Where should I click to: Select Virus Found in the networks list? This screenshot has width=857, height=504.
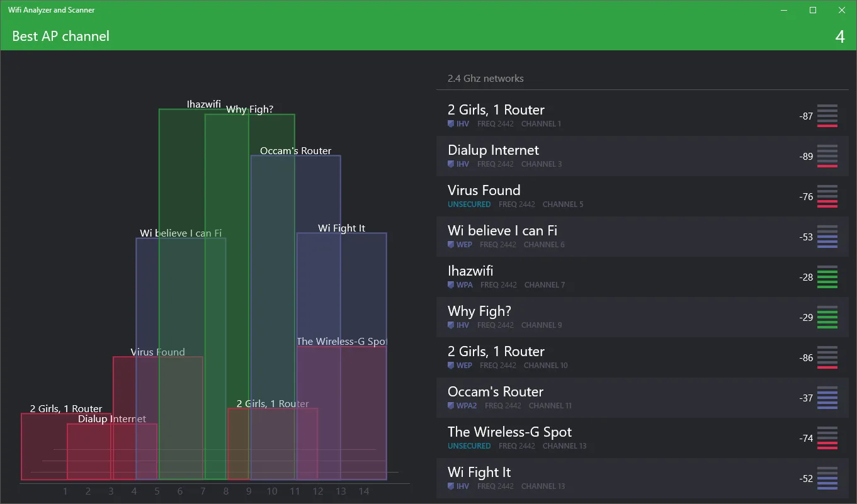[642, 196]
